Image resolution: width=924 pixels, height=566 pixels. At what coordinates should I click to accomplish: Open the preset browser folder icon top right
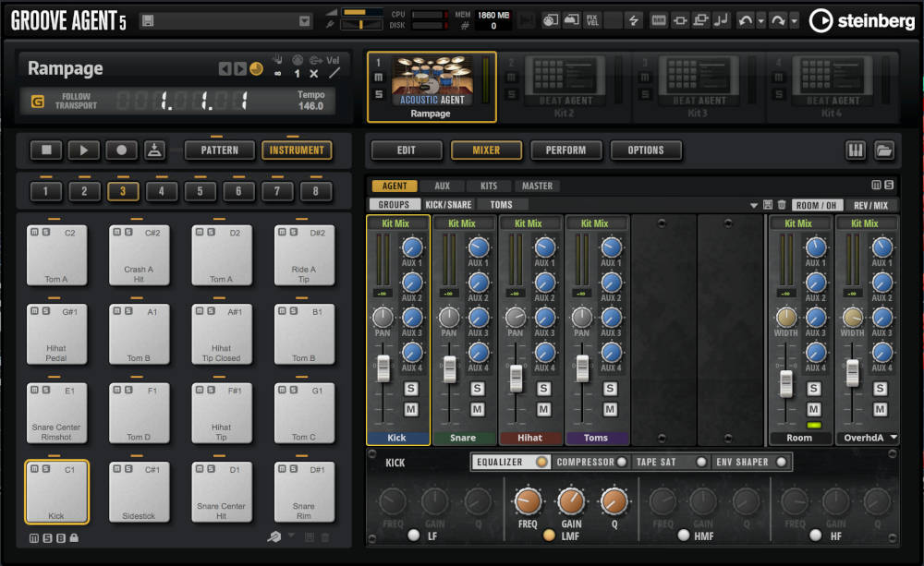coord(884,150)
